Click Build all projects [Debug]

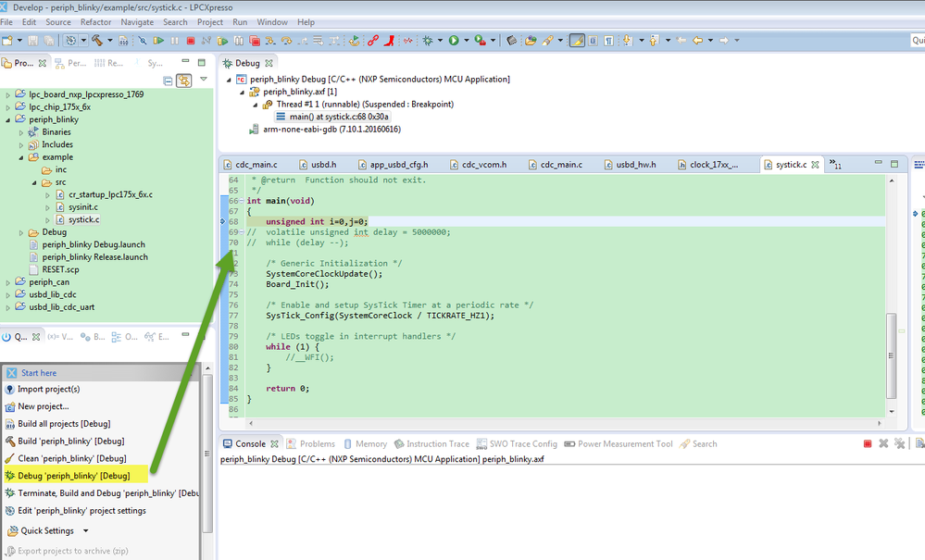[57, 423]
